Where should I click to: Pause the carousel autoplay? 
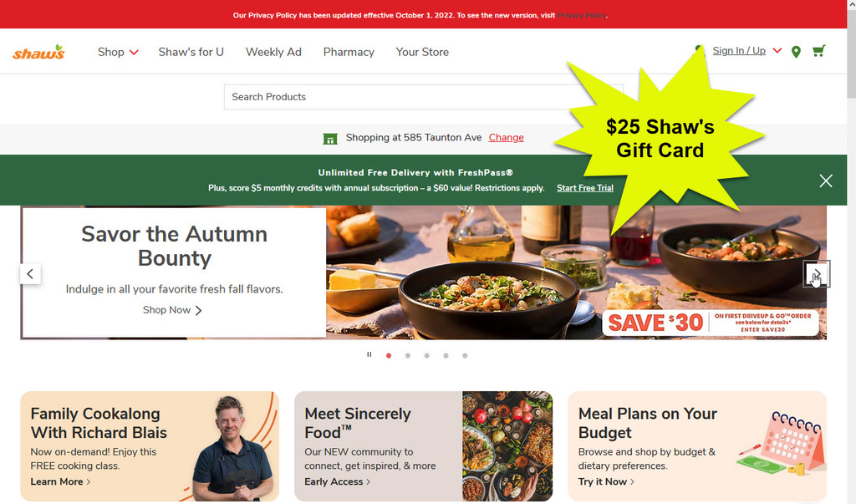pos(369,355)
